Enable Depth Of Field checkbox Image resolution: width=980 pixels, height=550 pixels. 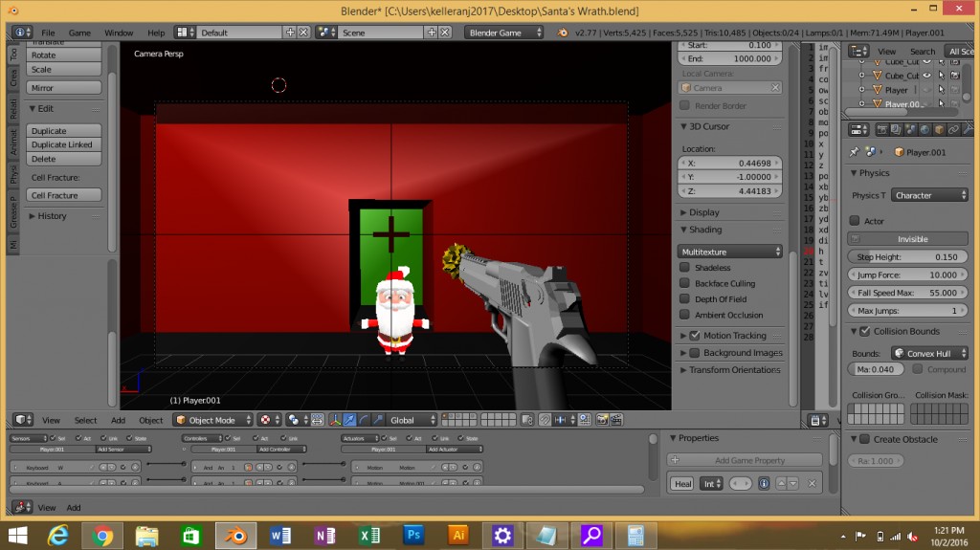pos(684,298)
